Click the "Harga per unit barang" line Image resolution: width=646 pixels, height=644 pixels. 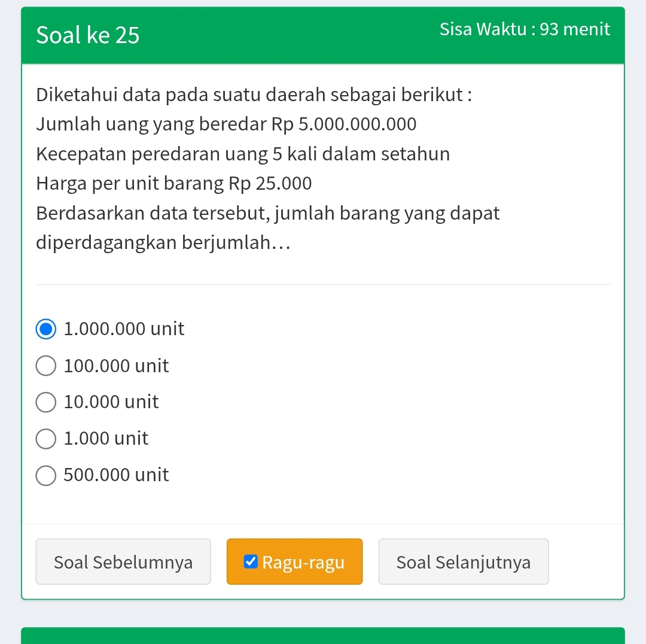[x=174, y=183]
